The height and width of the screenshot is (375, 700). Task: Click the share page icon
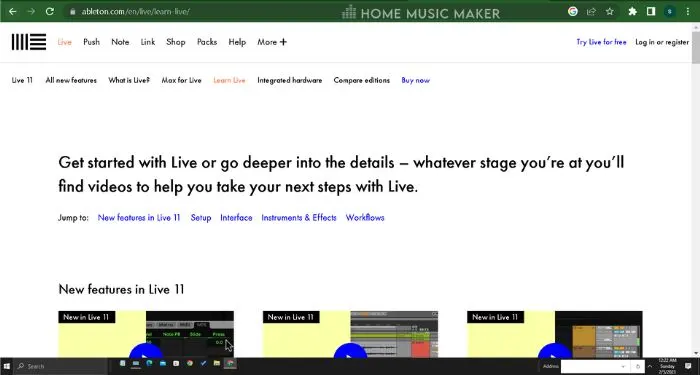coord(591,12)
